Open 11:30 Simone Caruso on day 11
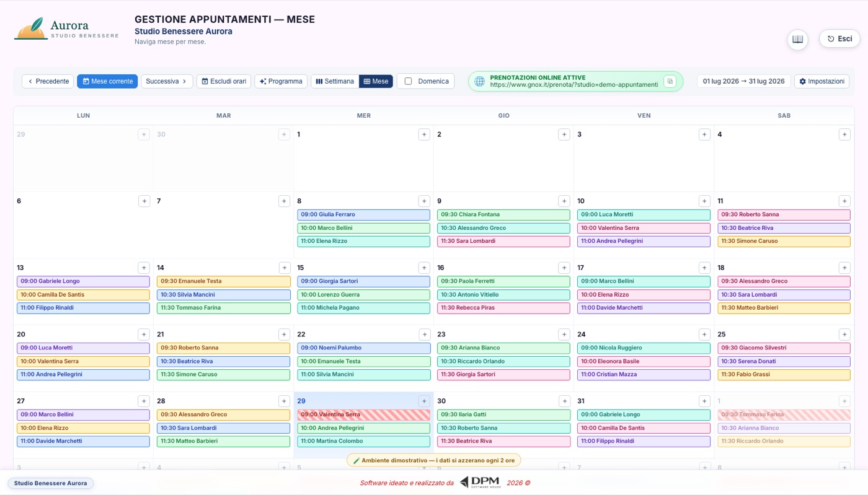 [x=784, y=242]
